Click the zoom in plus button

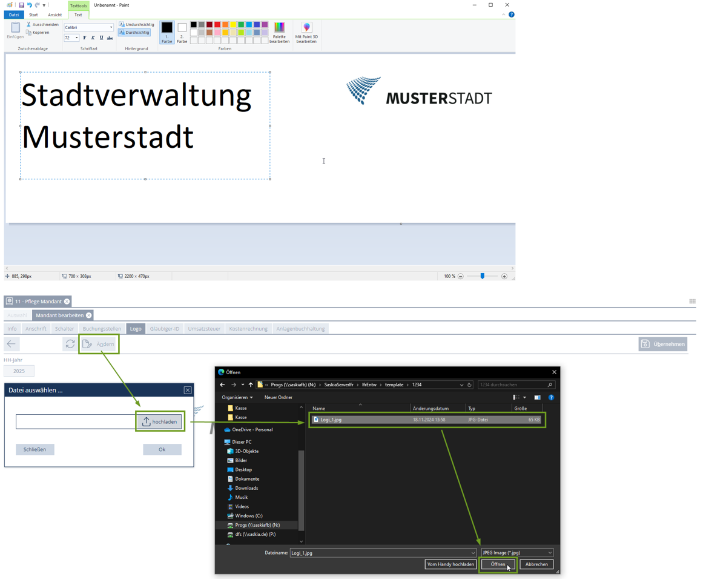(504, 276)
